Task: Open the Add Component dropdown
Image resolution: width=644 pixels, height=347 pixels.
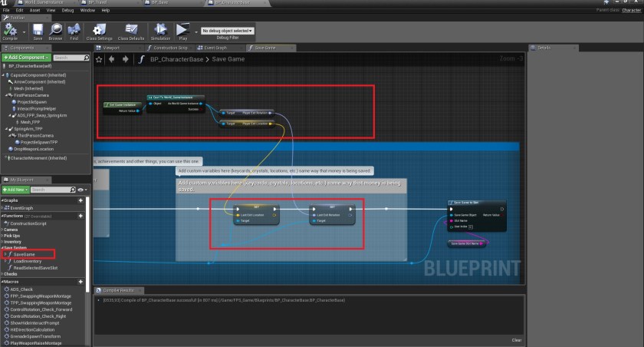Action: 26,58
